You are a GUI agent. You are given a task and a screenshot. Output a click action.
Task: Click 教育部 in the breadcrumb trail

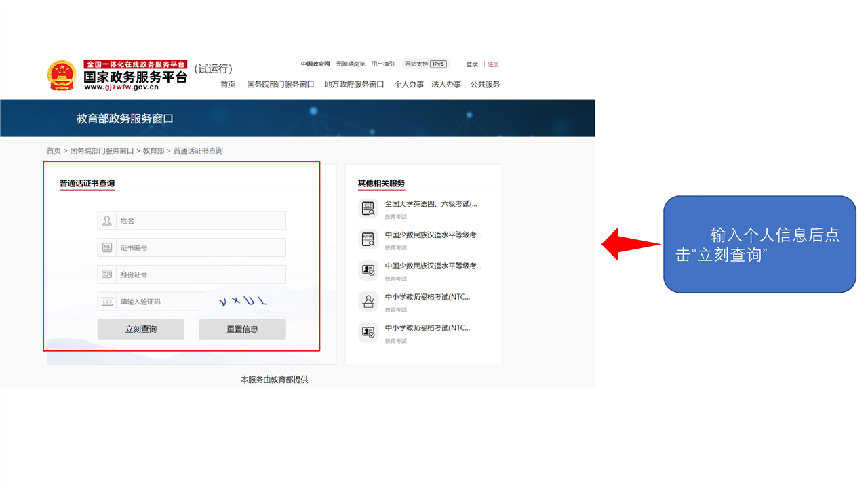click(153, 151)
